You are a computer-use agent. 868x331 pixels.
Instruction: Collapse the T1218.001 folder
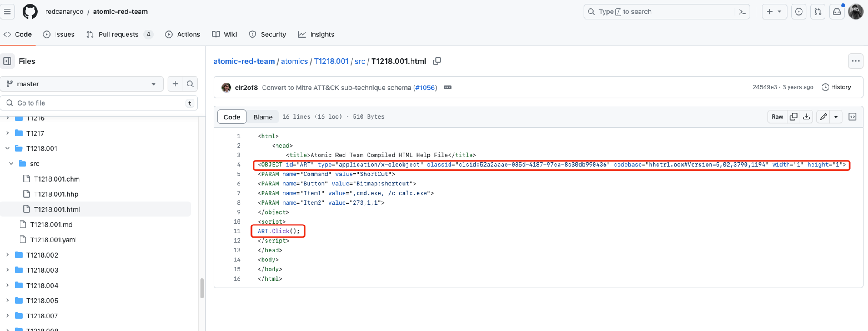[7, 149]
